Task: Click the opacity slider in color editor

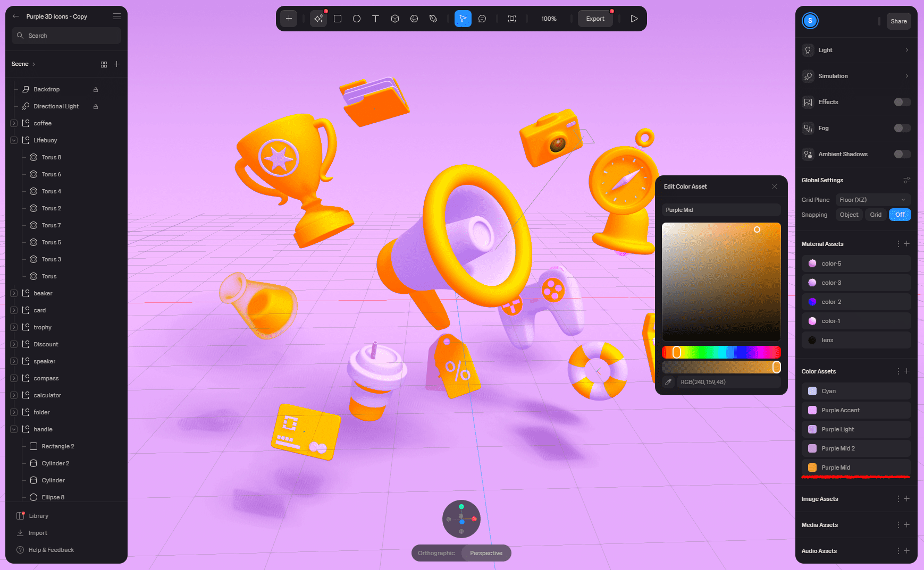Action: coord(721,367)
